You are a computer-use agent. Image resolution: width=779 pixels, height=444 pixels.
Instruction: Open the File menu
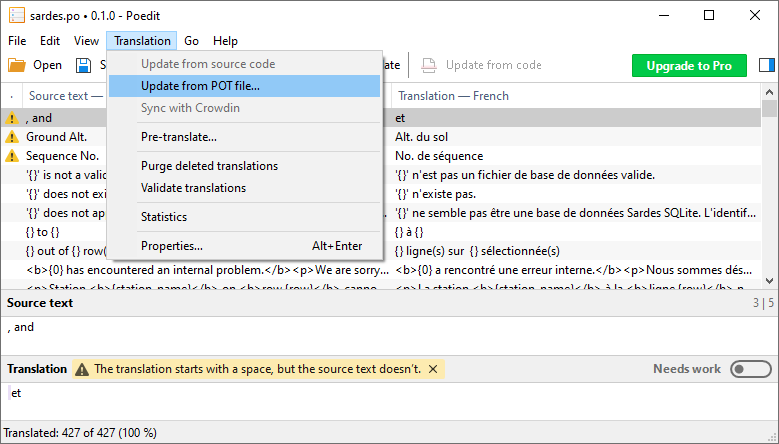click(17, 41)
